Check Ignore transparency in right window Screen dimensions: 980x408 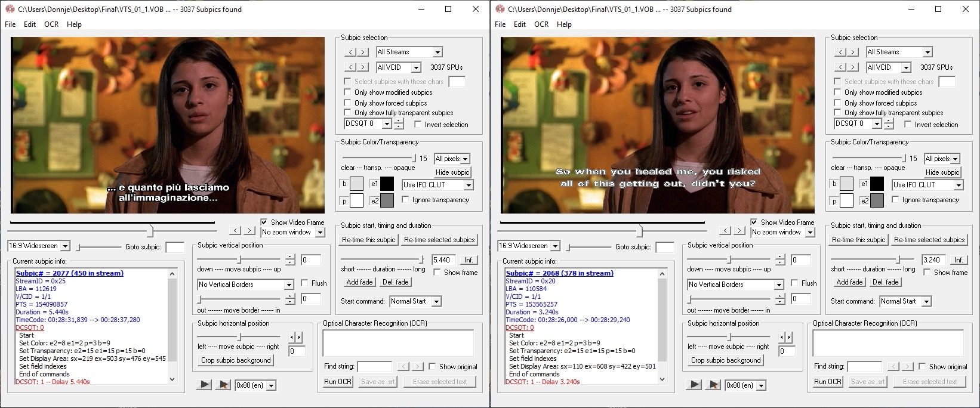tap(895, 199)
